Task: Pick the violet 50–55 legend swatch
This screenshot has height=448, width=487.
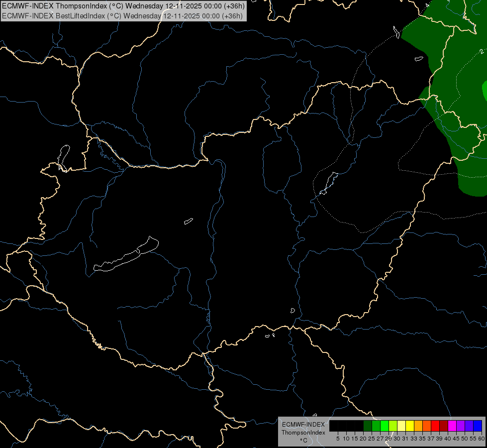Action: 469,426
